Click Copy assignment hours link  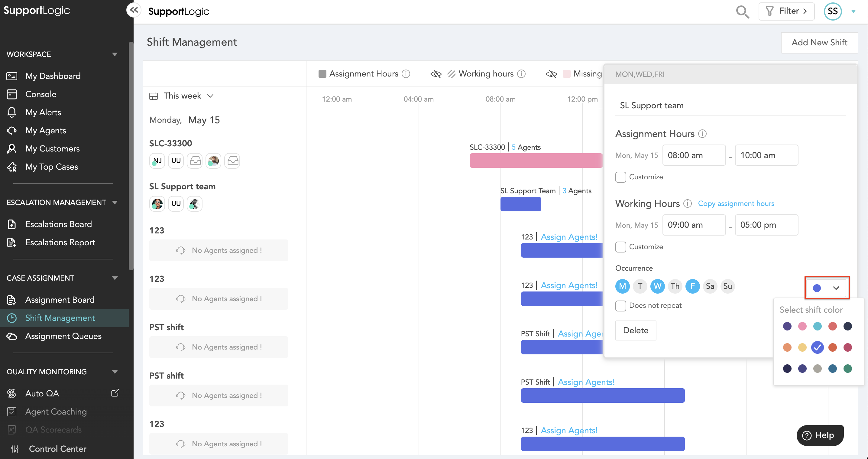click(736, 203)
